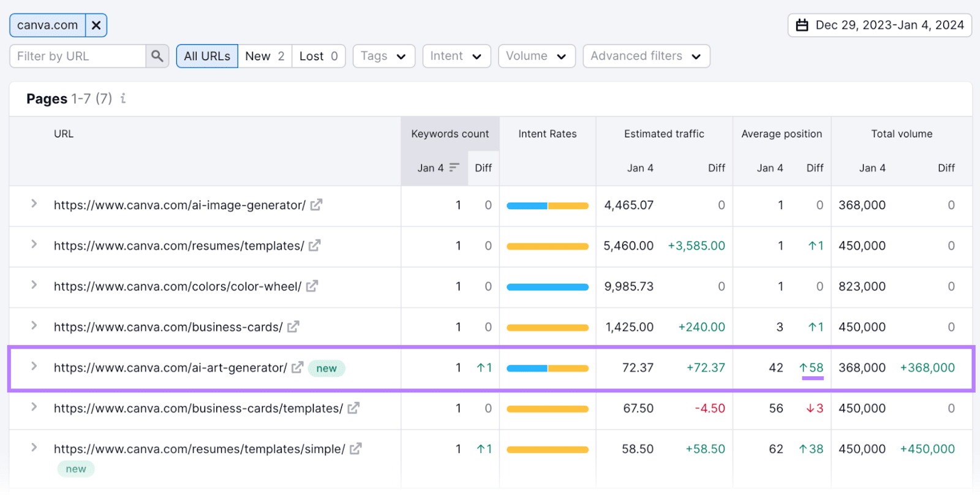Click volume value 823,000

coord(862,286)
